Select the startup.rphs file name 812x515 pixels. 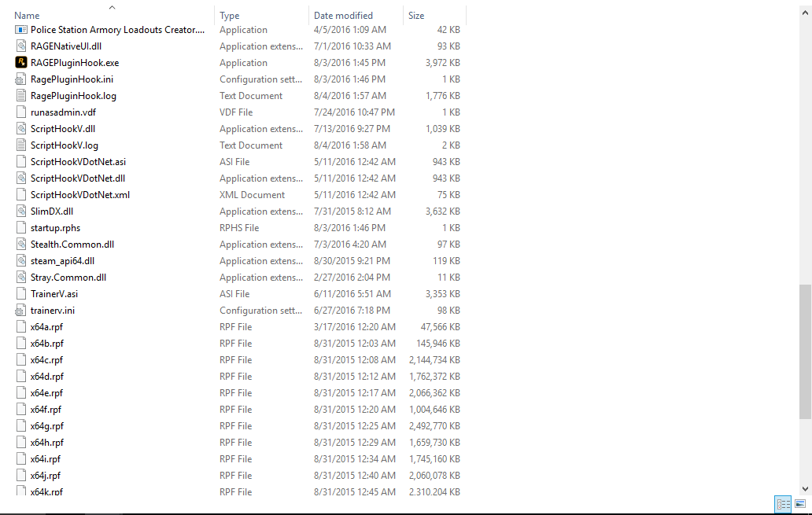click(x=55, y=228)
